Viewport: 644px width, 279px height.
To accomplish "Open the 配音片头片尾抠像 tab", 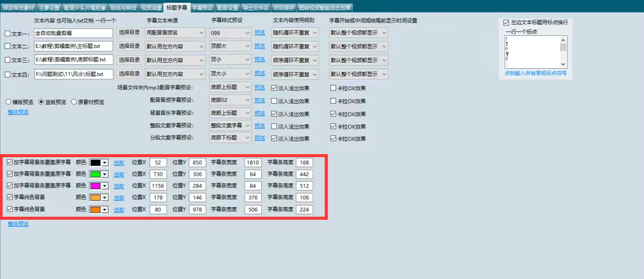I will tap(85, 8).
